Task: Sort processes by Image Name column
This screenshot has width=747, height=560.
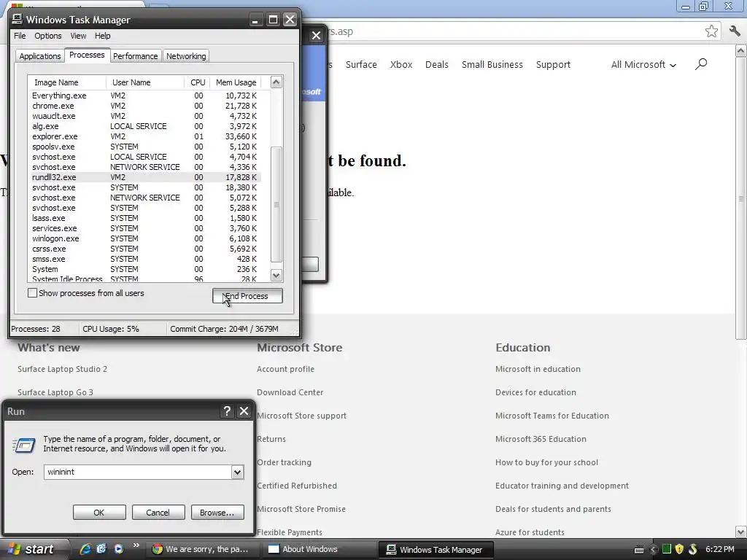Action: click(x=67, y=82)
